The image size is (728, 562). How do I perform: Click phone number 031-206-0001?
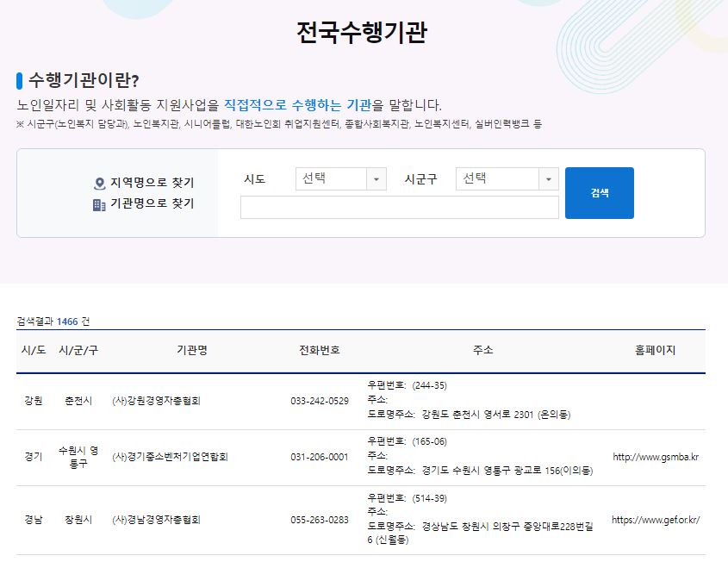point(320,457)
